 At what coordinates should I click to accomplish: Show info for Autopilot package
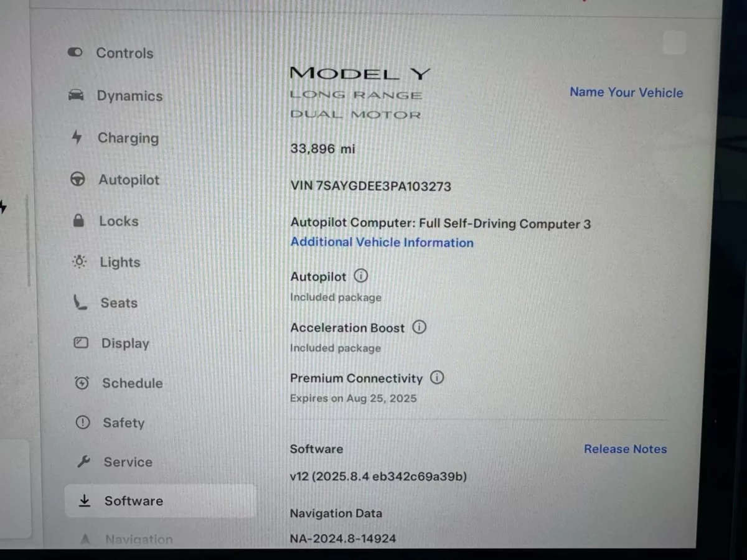click(360, 276)
